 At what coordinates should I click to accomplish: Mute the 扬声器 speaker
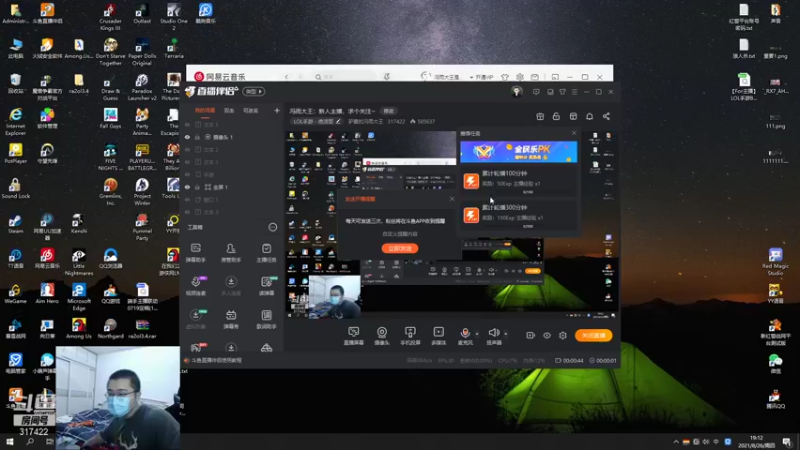(x=493, y=336)
